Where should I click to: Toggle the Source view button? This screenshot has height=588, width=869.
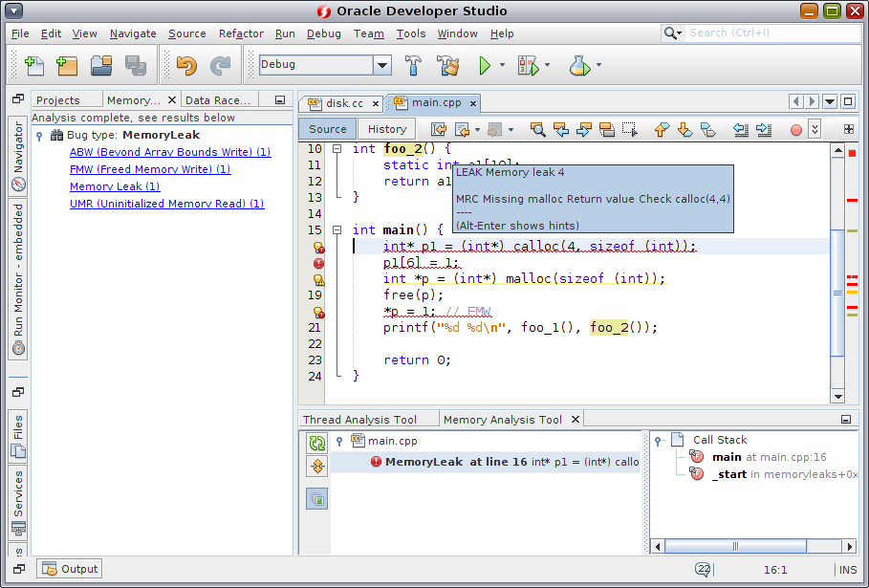328,129
